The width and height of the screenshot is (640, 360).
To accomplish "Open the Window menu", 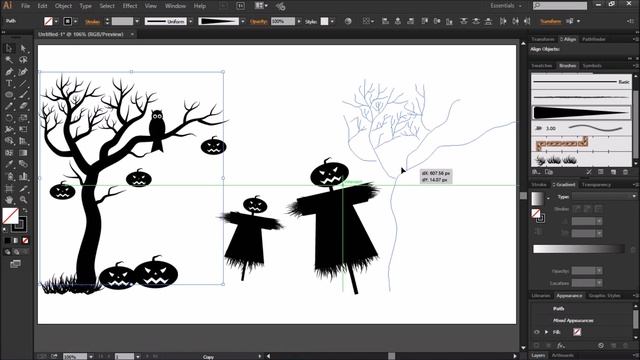I will (x=175, y=6).
